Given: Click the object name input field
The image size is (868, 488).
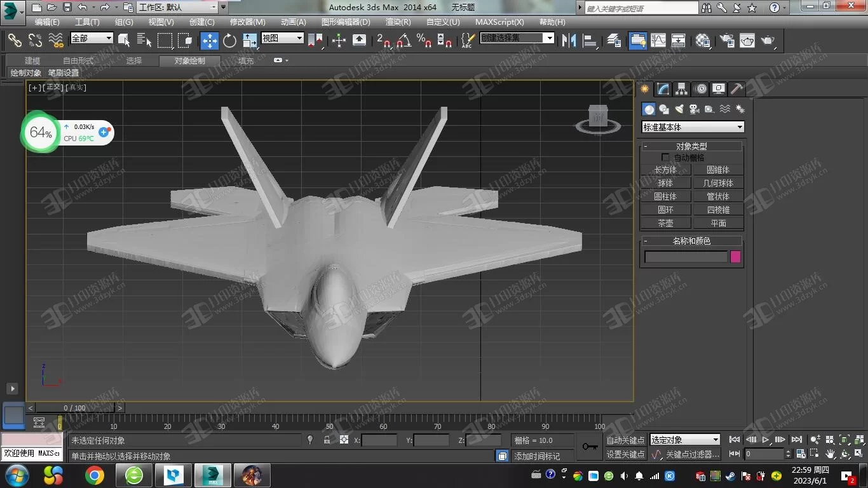Looking at the screenshot, I should (686, 257).
